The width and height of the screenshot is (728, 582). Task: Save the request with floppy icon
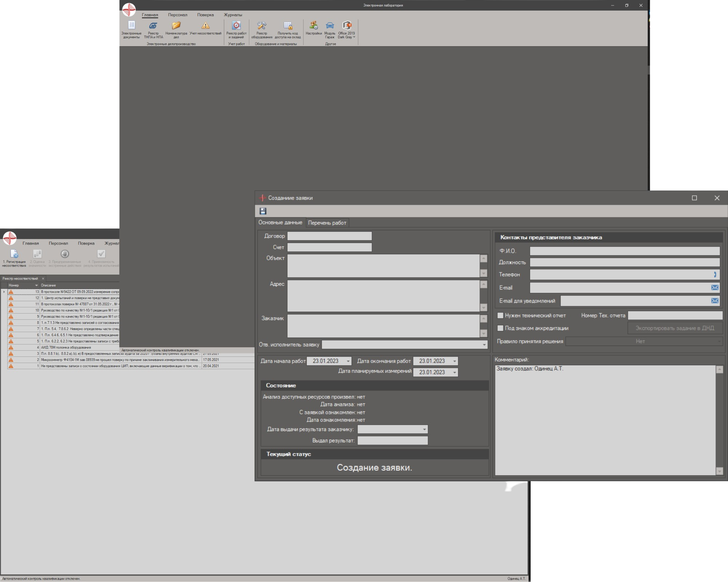click(x=263, y=211)
